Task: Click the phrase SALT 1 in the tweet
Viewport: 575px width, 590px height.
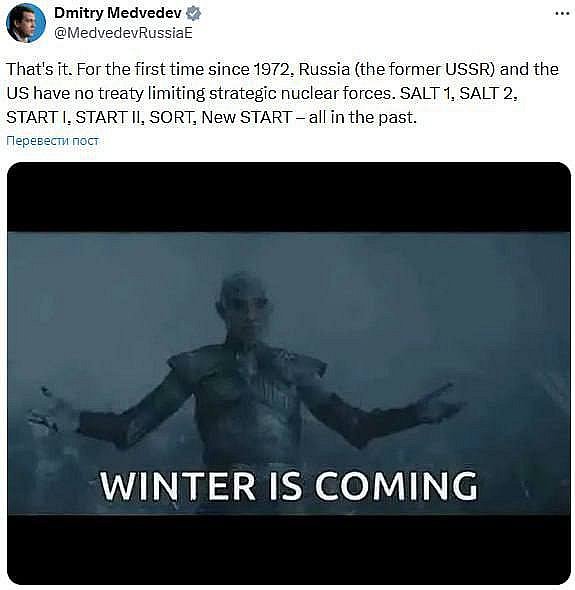Action: point(424,93)
